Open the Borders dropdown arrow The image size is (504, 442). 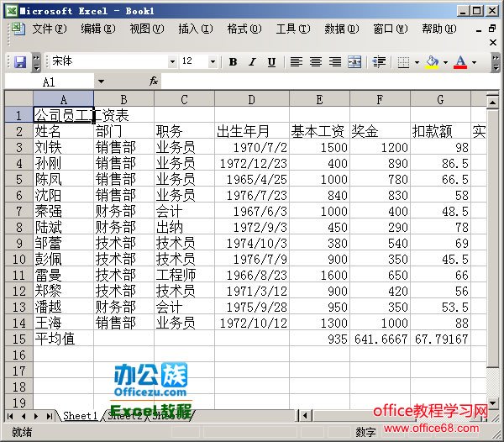pos(417,62)
